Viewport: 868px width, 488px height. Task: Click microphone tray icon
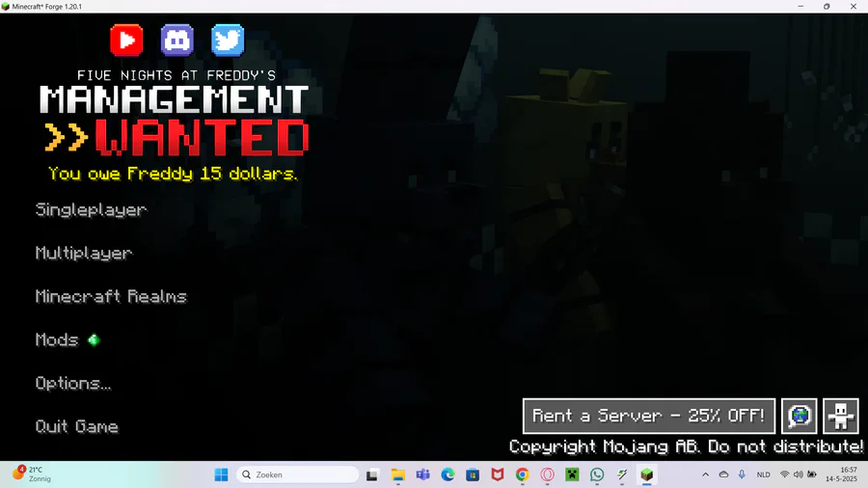click(x=742, y=474)
